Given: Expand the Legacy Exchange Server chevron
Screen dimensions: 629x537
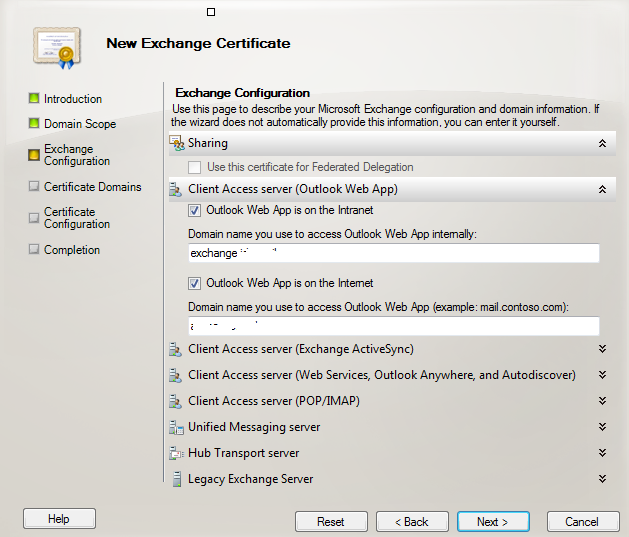Looking at the screenshot, I should pyautogui.click(x=602, y=478).
